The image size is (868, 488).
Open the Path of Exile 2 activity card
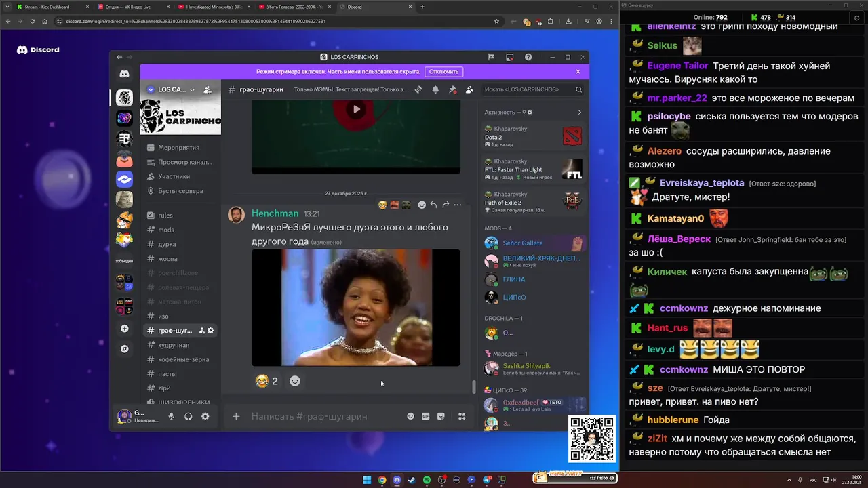[x=534, y=201]
